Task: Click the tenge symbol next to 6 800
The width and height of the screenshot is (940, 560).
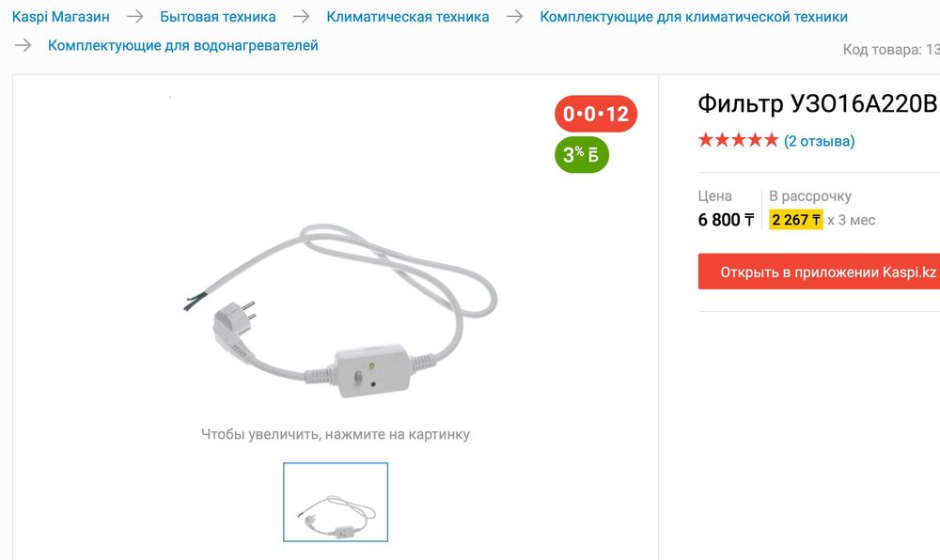Action: point(749,221)
